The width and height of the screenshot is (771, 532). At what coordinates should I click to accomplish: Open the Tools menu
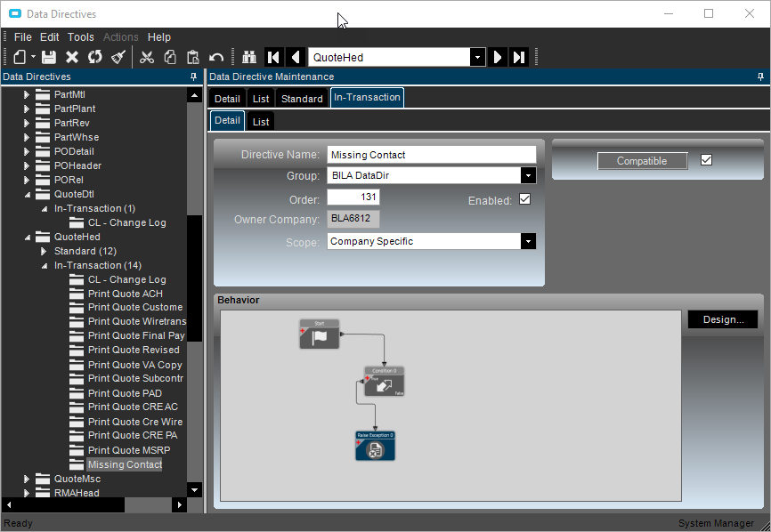[x=80, y=37]
